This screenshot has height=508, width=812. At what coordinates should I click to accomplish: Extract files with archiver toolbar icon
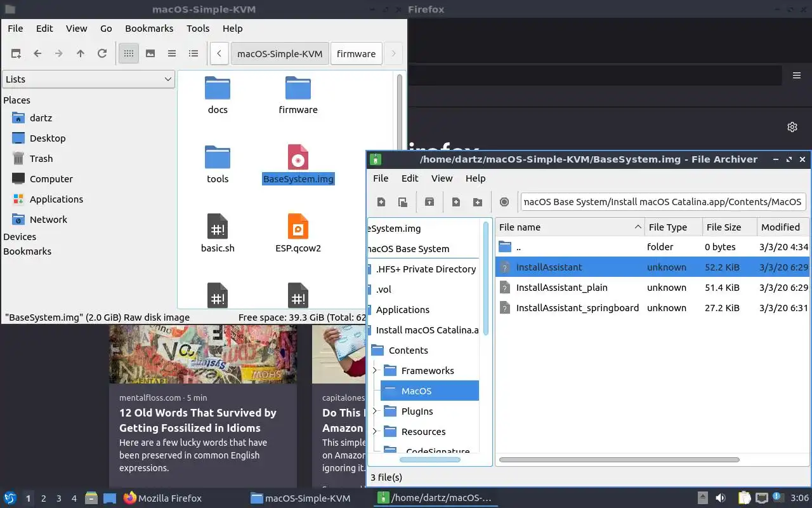coord(429,202)
